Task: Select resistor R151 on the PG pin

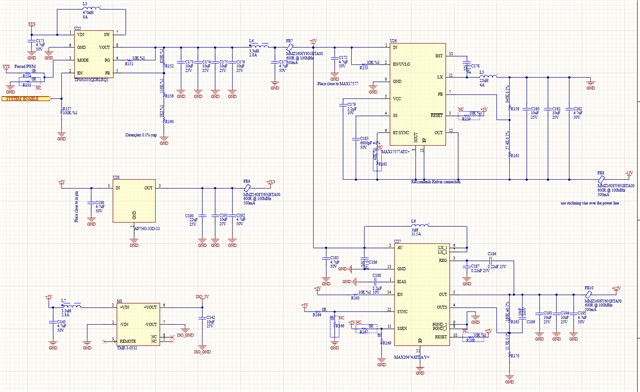Action: 130,60
